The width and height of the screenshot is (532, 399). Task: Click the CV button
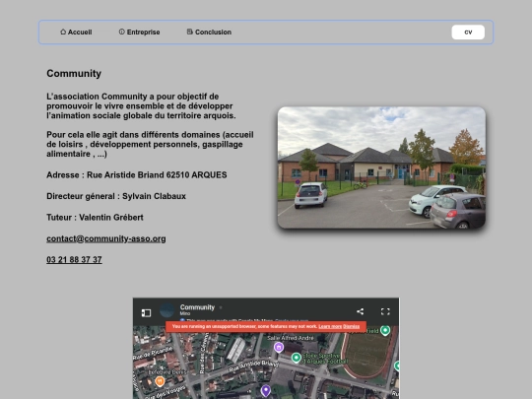pos(468,33)
